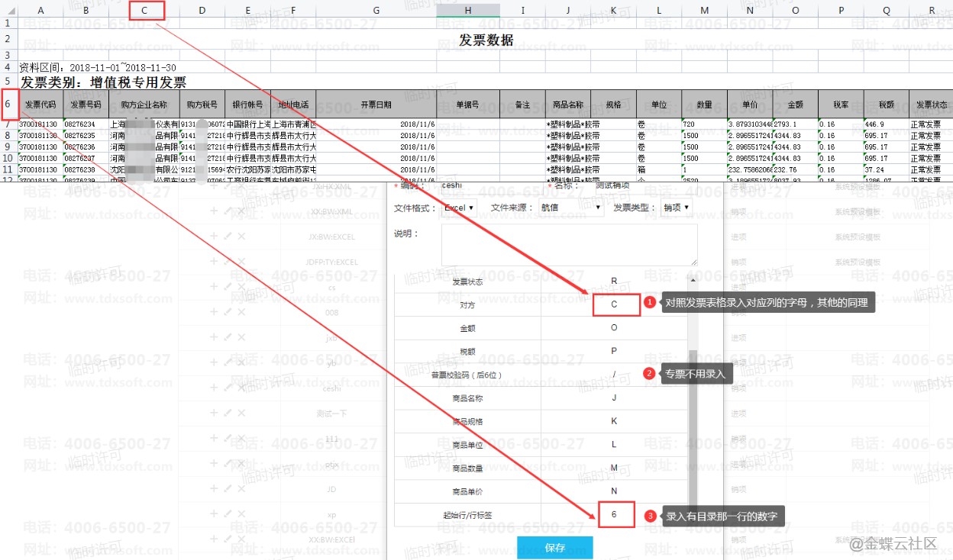Click the pencil edit icon in the 008 row
This screenshot has width=953, height=560.
(228, 312)
